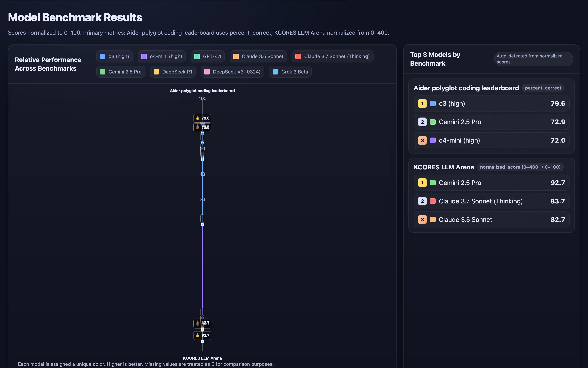588x368 pixels.
Task: Toggle the o3 (high) legend chip
Action: click(114, 56)
